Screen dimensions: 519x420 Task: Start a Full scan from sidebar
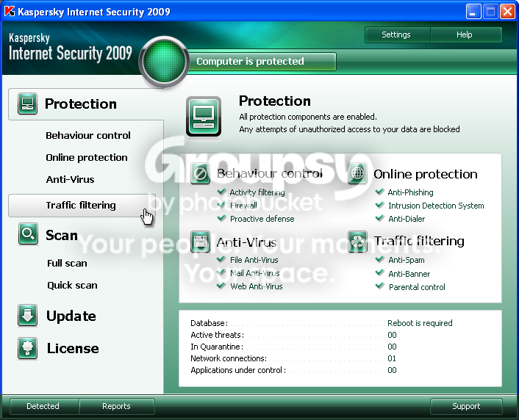67,264
